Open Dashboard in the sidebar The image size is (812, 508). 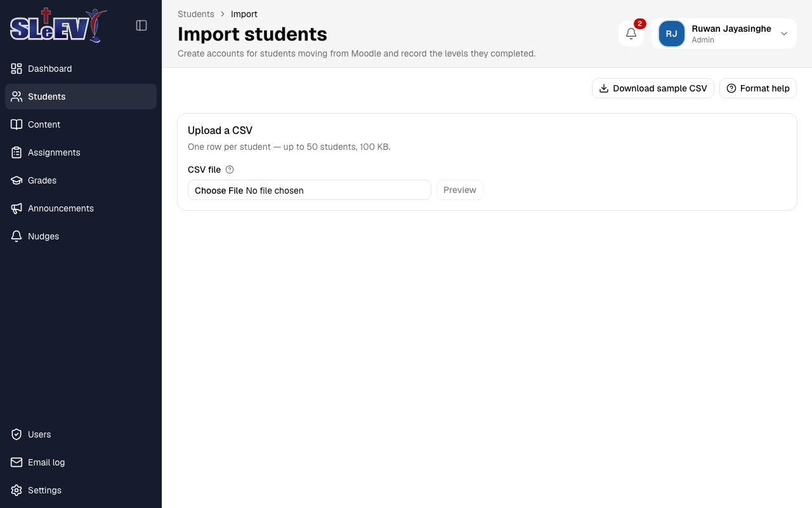pyautogui.click(x=81, y=69)
